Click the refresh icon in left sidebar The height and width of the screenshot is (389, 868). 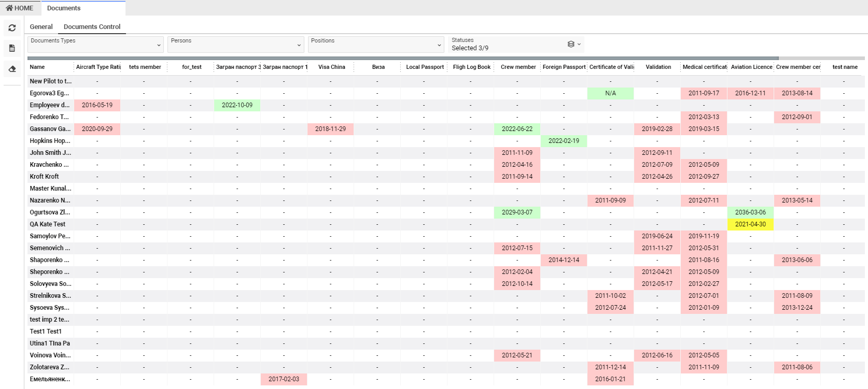[x=12, y=28]
